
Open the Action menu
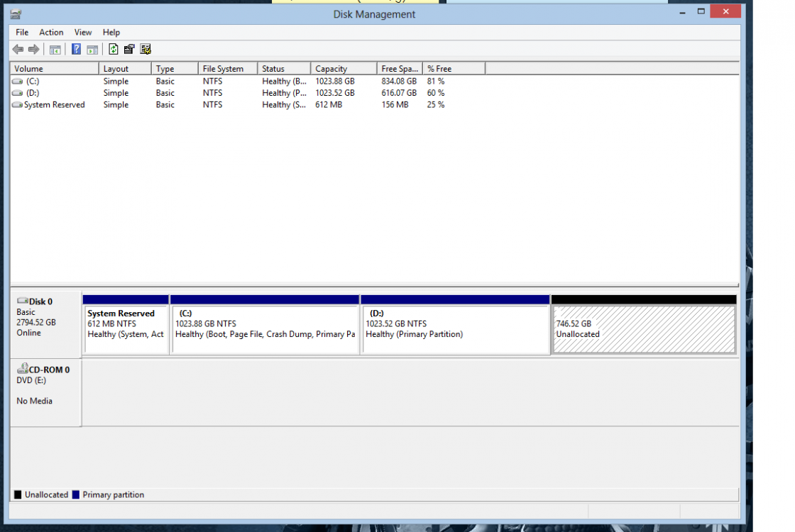tap(51, 32)
